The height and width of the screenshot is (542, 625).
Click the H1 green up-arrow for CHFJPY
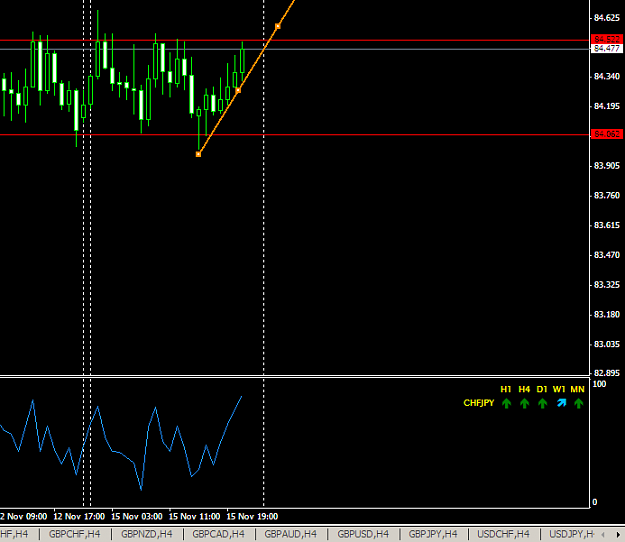point(506,404)
